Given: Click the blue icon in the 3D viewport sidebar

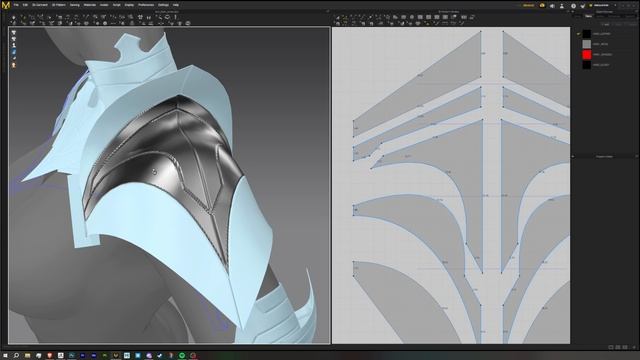Looking at the screenshot, I should coord(14,52).
